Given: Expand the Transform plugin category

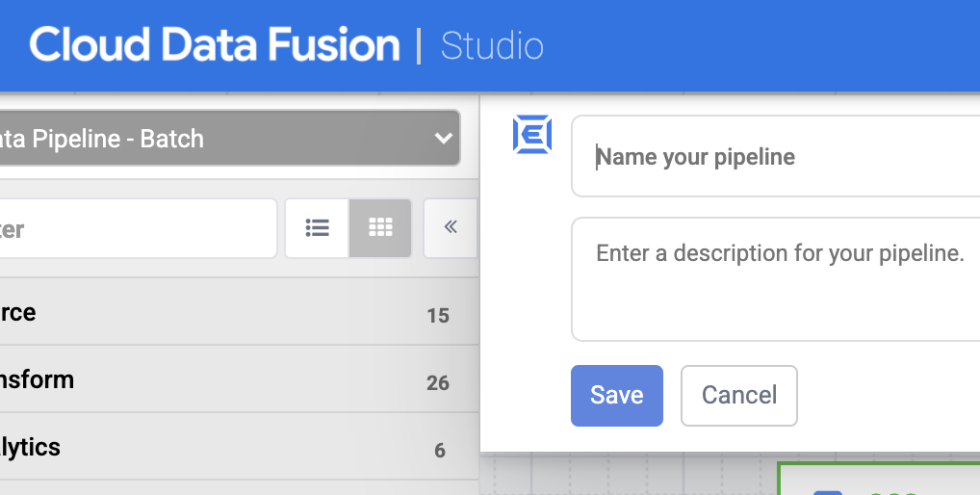Looking at the screenshot, I should (239, 379).
